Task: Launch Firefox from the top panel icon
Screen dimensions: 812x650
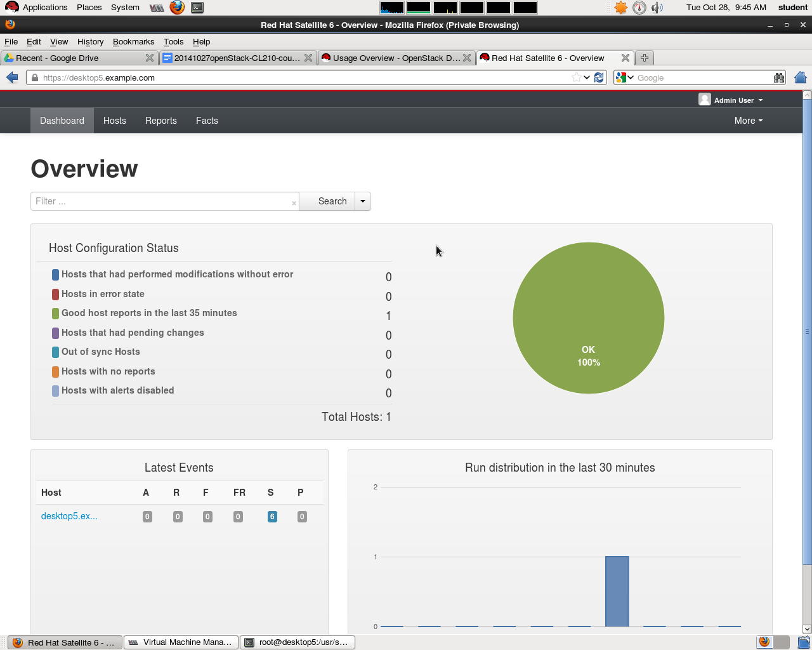Action: tap(177, 8)
